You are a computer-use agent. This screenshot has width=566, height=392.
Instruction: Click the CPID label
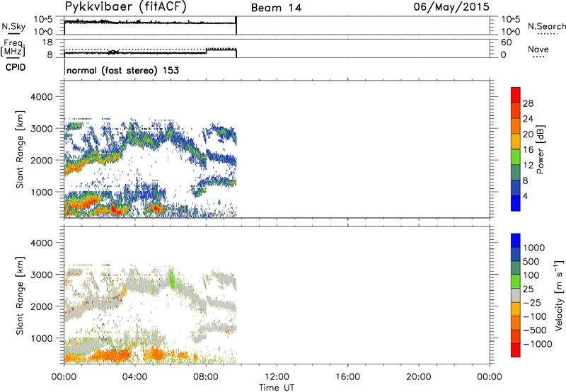[15, 67]
